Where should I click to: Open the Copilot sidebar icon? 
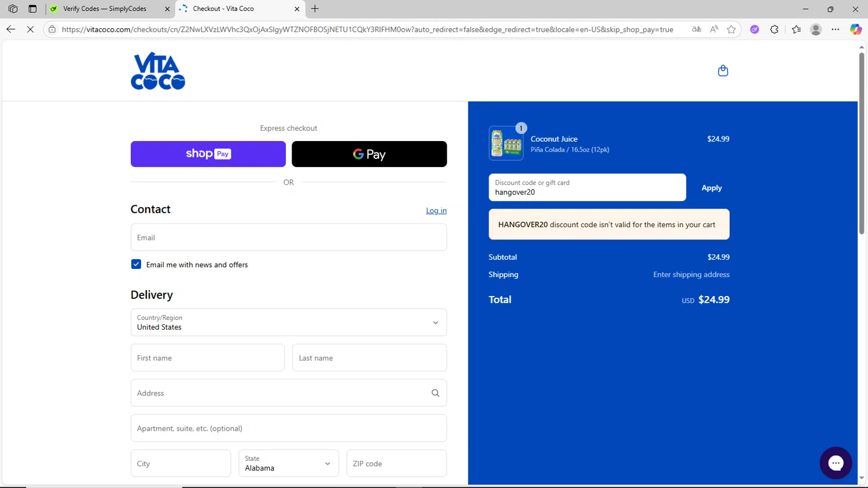[x=855, y=29]
